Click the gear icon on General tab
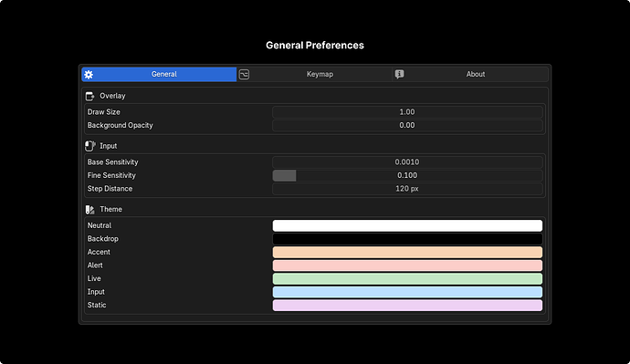This screenshot has width=630, height=364. tap(89, 74)
